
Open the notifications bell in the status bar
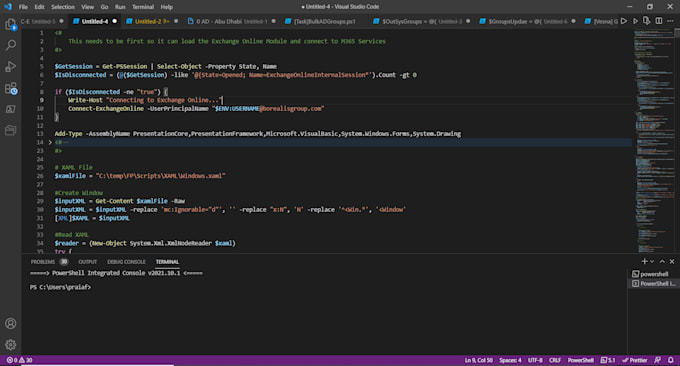670,360
